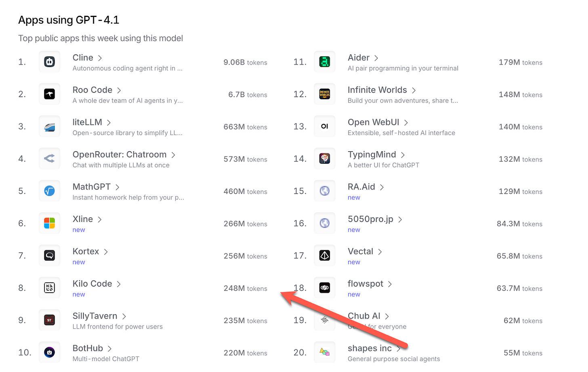
Task: Click the chevron next to Kilo Code
Action: [119, 284]
